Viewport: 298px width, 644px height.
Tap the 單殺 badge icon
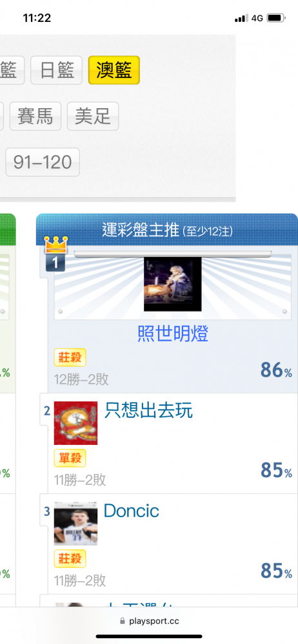(70, 458)
